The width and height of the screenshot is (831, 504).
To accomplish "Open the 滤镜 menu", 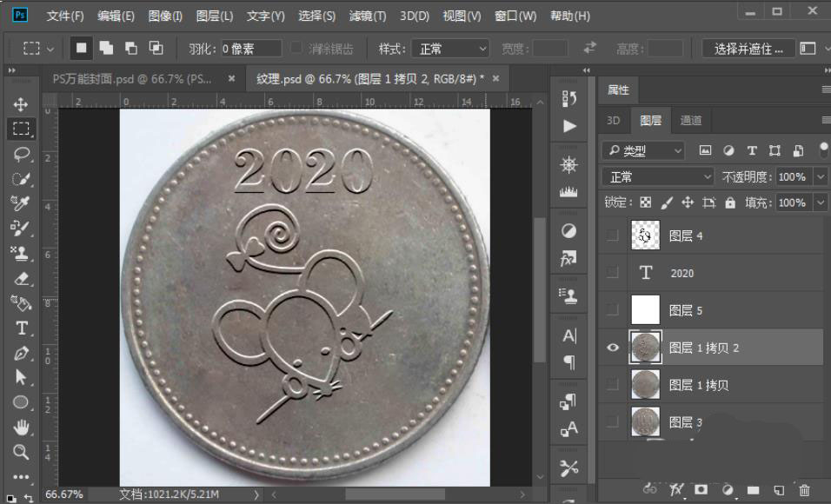I will click(369, 15).
